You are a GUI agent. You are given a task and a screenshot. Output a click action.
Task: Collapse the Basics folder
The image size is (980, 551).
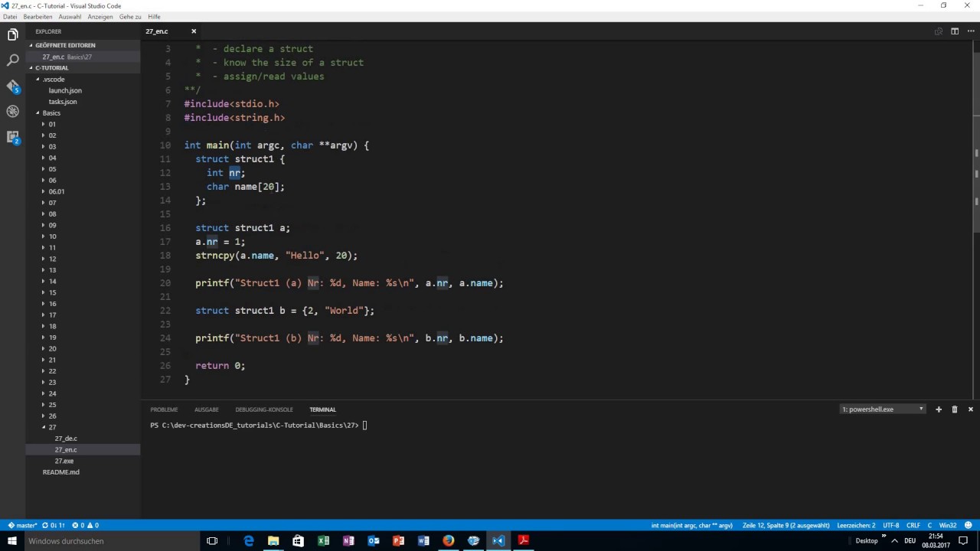point(51,112)
